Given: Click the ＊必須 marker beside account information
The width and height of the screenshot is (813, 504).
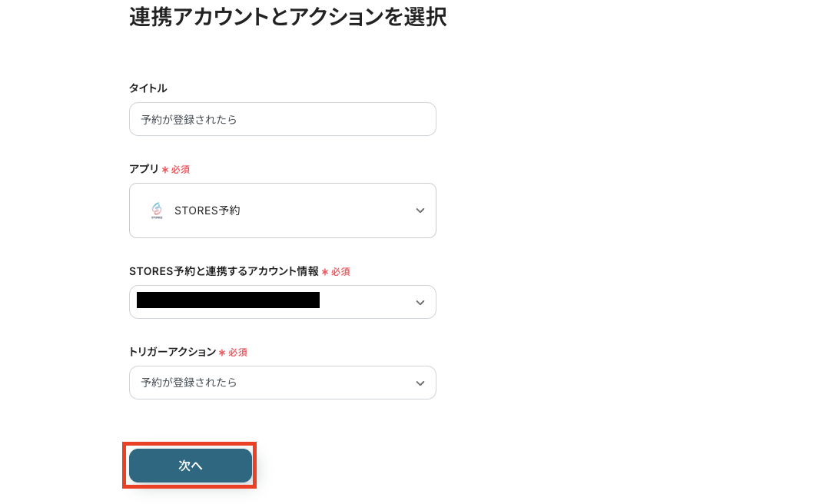Looking at the screenshot, I should coord(336,271).
